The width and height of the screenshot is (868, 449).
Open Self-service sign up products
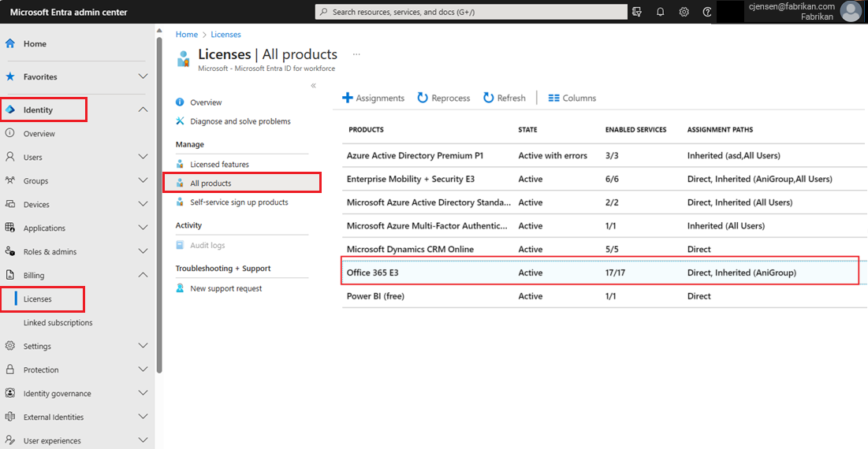point(239,202)
